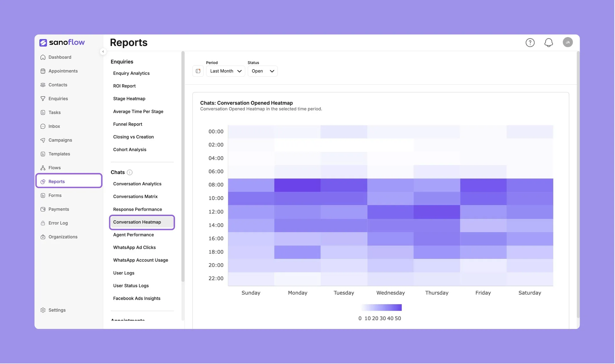The height and width of the screenshot is (364, 615).
Task: Open Settings gear in sidebar
Action: pos(43,310)
